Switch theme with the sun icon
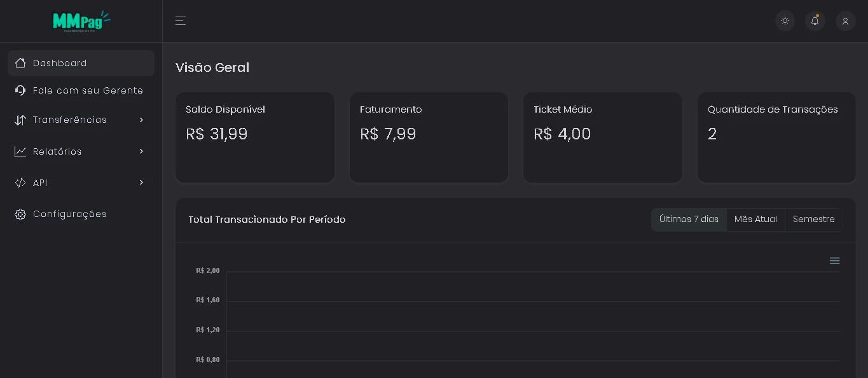This screenshot has width=868, height=378. click(x=785, y=21)
